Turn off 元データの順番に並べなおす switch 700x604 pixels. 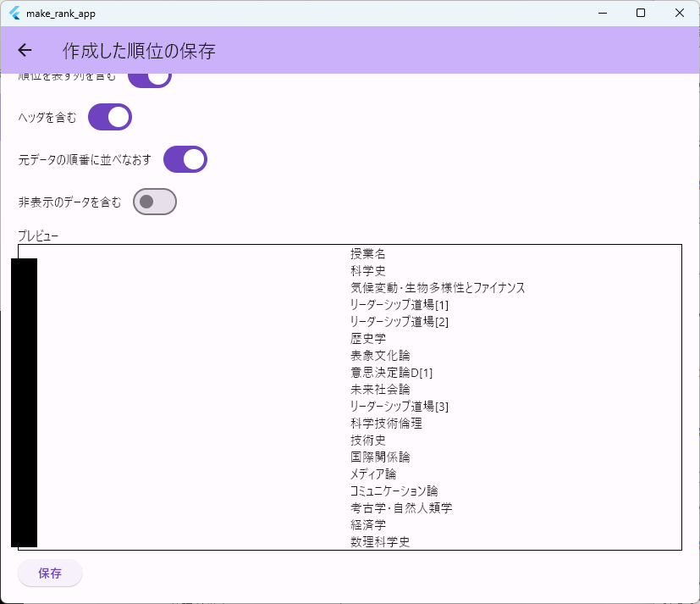tap(185, 159)
